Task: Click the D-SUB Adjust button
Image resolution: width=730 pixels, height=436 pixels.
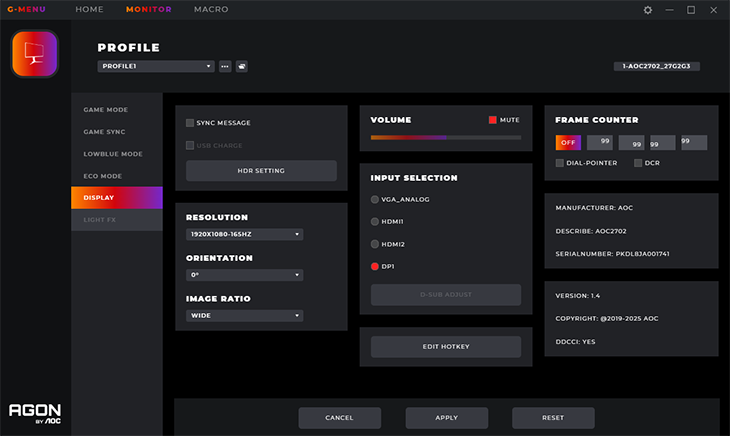Action: pos(446,295)
